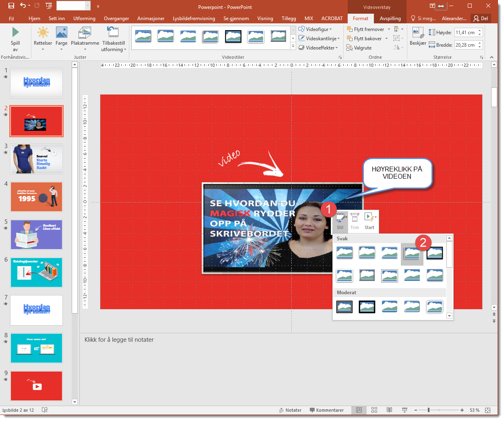504x421 pixels.
Task: Click the Spill av play icon
Action: tap(15, 32)
